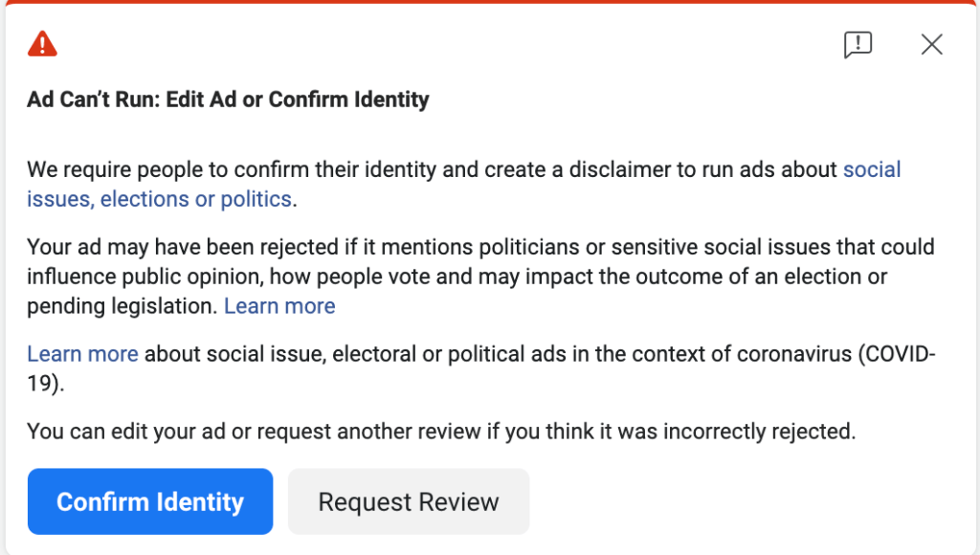980x555 pixels.
Task: Click Learn more about rejected political ads
Action: point(279,305)
